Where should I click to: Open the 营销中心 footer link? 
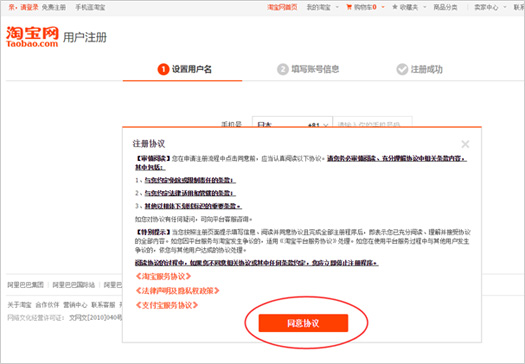[75, 305]
